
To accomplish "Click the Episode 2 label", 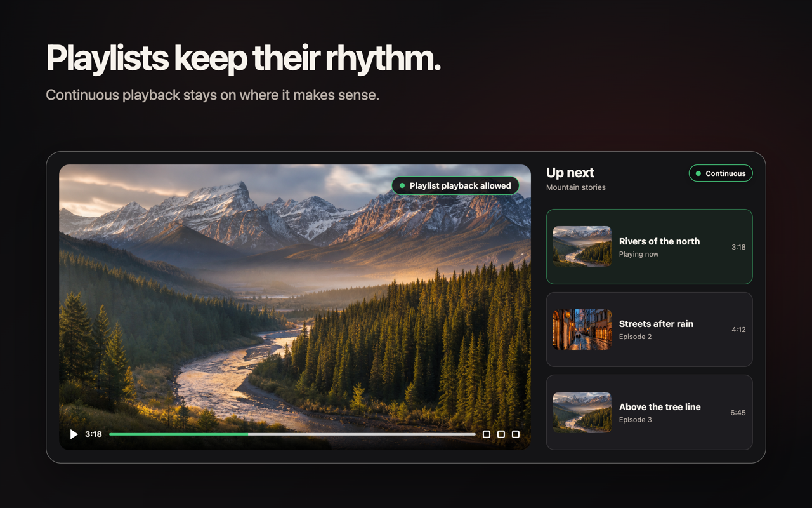I will coord(635,337).
